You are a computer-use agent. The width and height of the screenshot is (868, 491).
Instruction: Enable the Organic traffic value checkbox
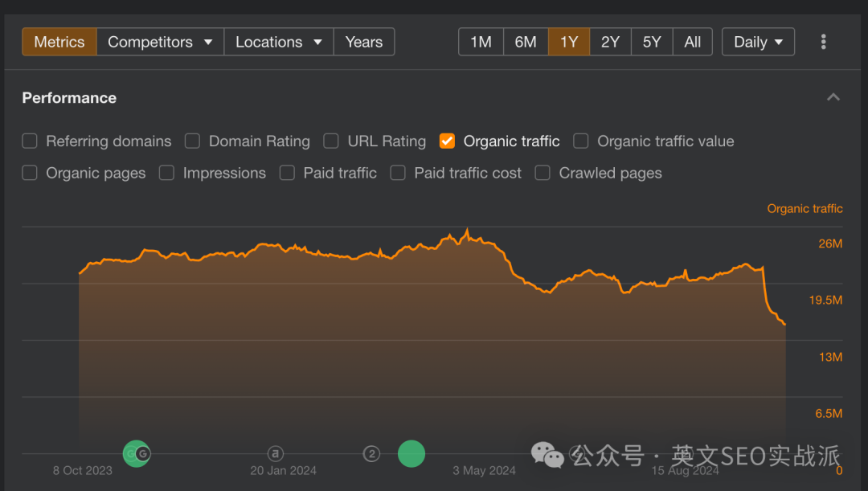[x=581, y=141]
